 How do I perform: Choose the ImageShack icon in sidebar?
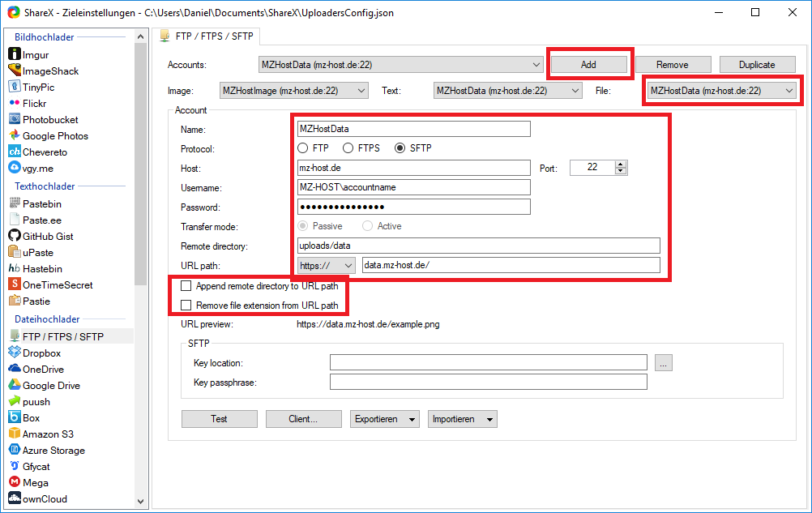15,71
